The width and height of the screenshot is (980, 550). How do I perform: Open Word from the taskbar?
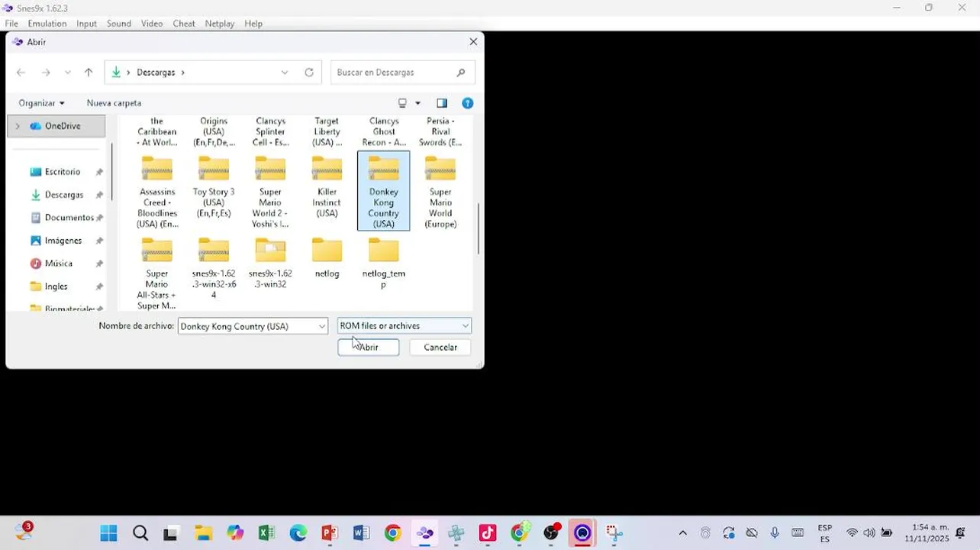tap(361, 533)
